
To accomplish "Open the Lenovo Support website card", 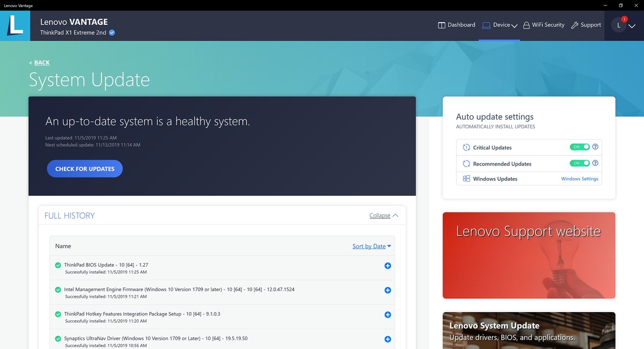I will (529, 255).
